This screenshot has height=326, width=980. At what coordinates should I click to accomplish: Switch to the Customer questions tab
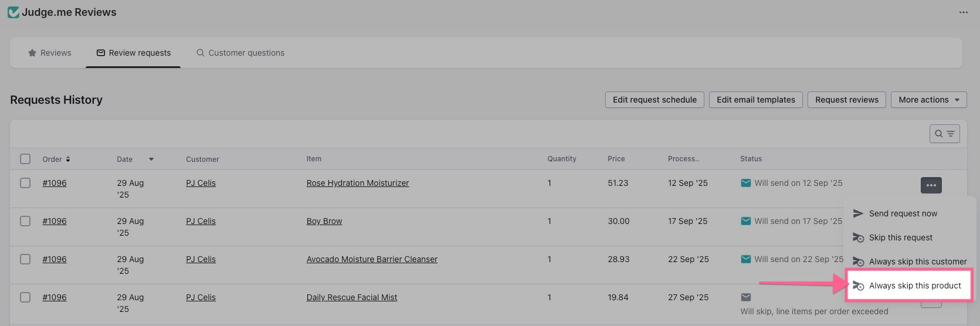(x=240, y=53)
